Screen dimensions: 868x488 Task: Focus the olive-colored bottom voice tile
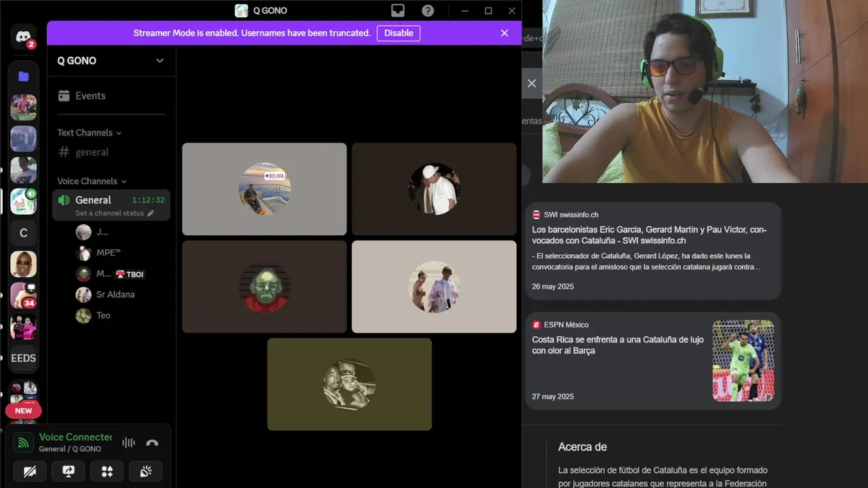tap(349, 384)
